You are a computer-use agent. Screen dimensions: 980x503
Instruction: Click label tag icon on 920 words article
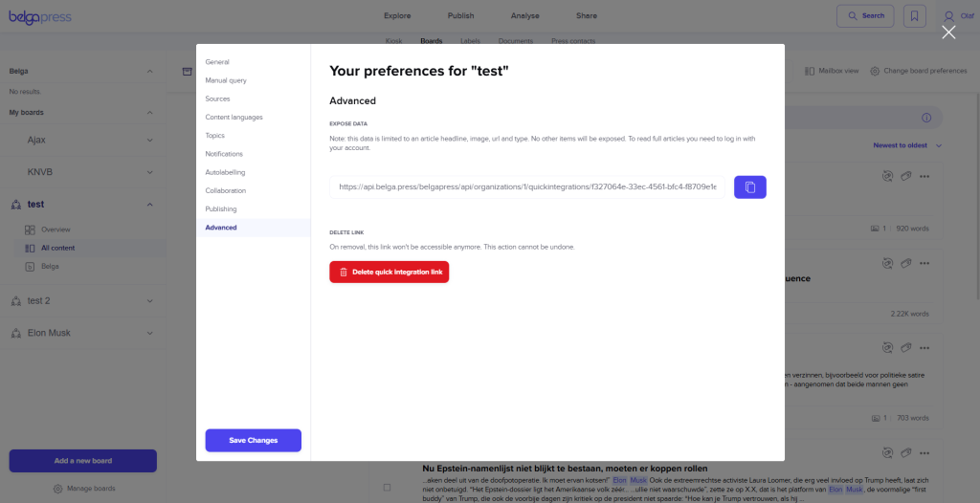(x=905, y=177)
